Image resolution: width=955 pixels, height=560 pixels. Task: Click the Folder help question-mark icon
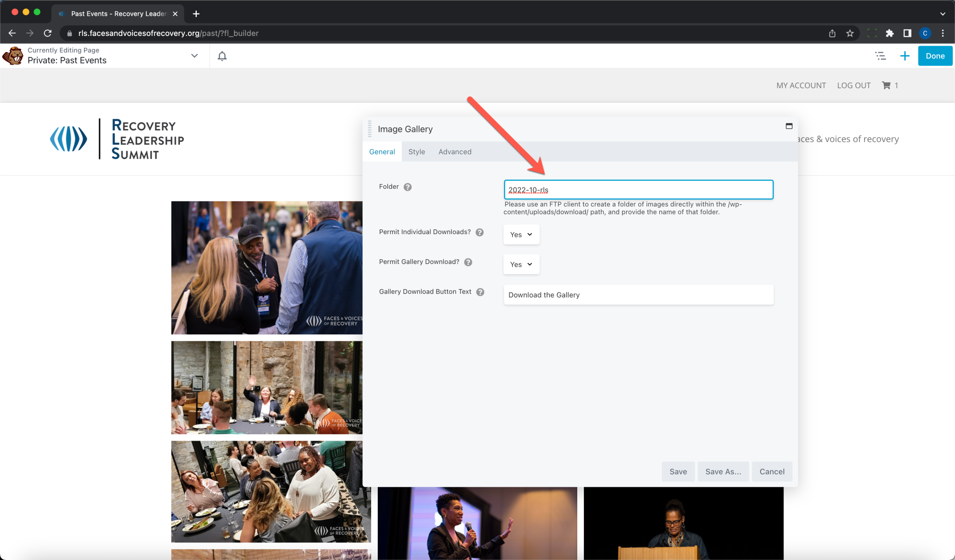pos(408,187)
